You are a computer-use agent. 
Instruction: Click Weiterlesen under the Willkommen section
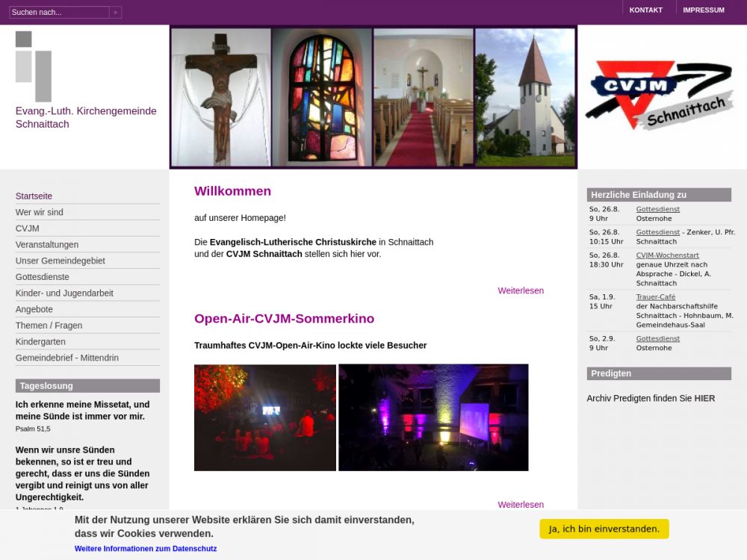(x=521, y=290)
